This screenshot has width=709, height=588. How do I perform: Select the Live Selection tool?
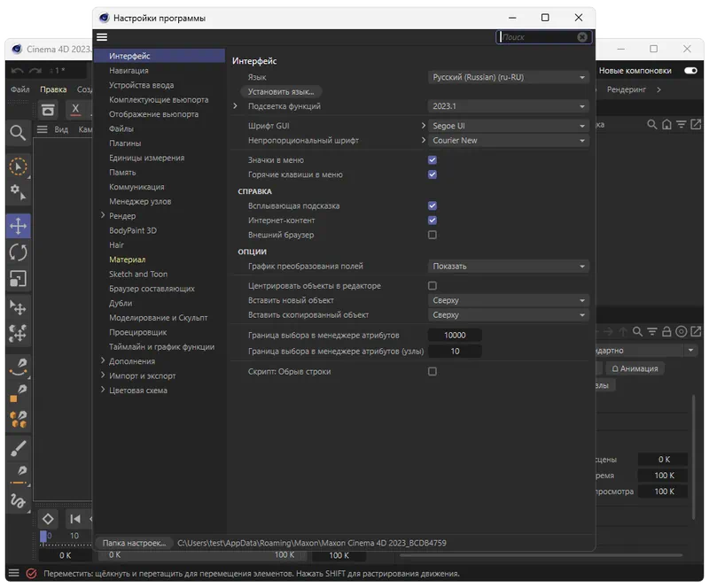pyautogui.click(x=18, y=166)
